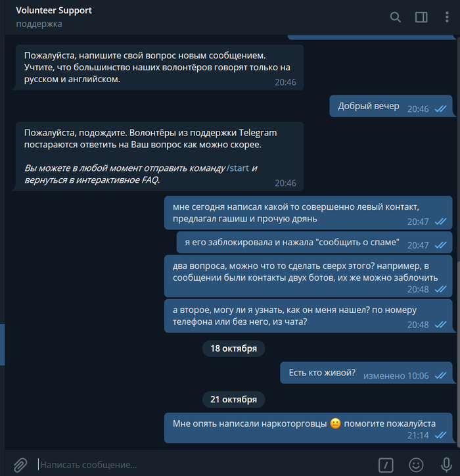The image size is (460, 476).
Task: Select the 'Пожалуйста, подождите' bot reply message
Action: pos(160,156)
